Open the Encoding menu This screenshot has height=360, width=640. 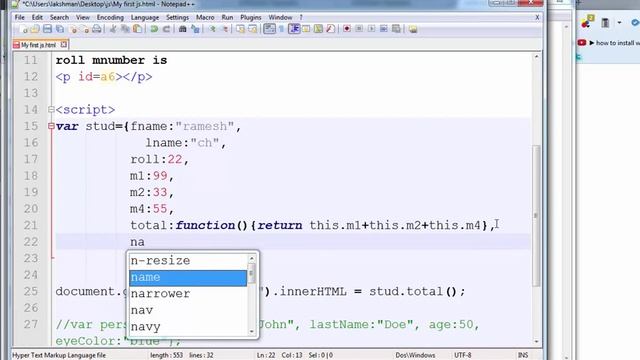point(110,18)
